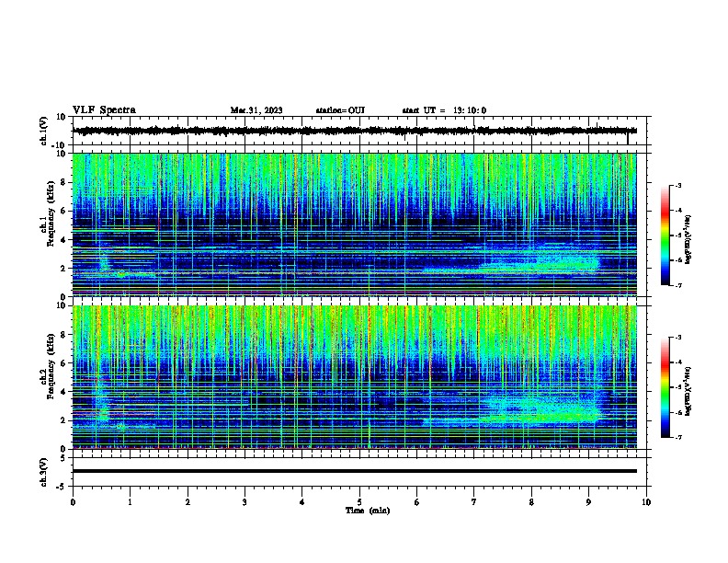
Task: Click time axis tick label "5"
Action: click(359, 502)
